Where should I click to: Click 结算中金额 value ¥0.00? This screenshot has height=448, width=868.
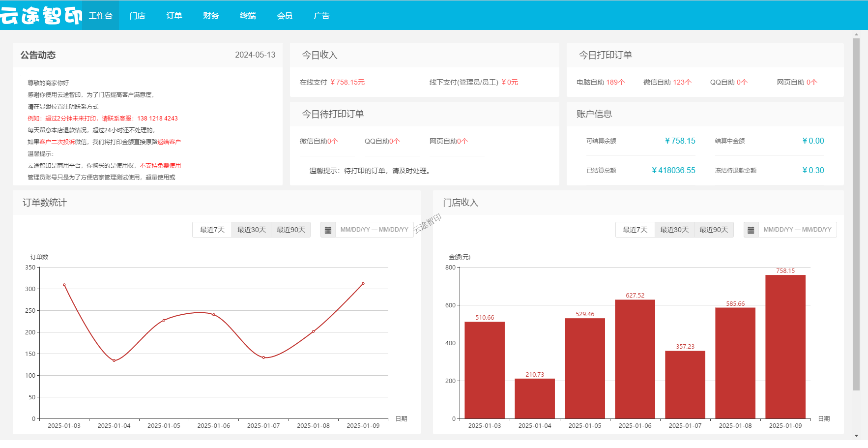pos(813,141)
